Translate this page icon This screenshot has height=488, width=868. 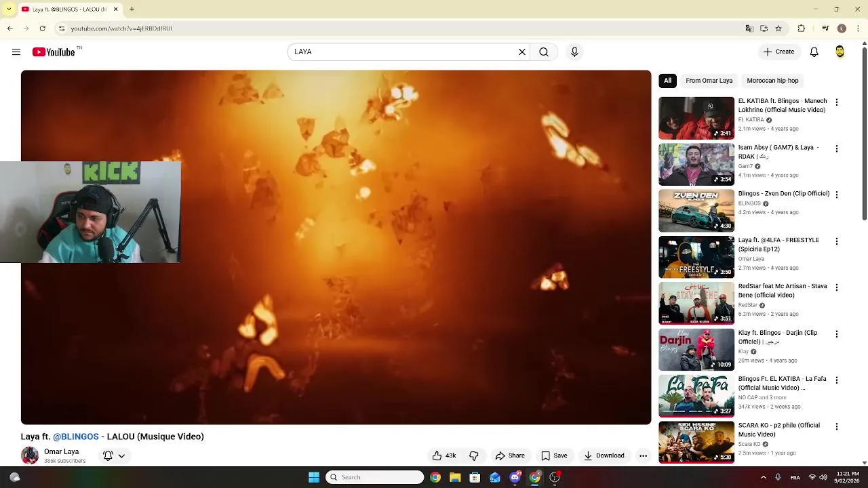(749, 28)
